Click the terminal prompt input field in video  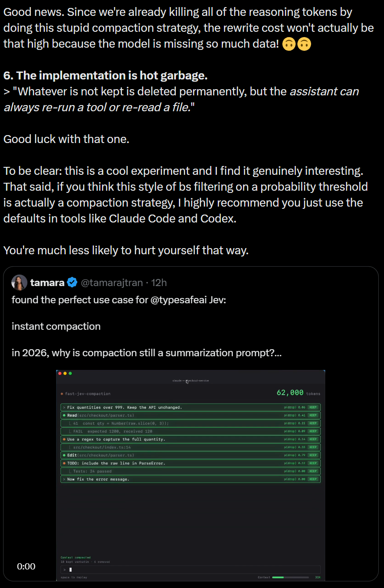[190, 569]
